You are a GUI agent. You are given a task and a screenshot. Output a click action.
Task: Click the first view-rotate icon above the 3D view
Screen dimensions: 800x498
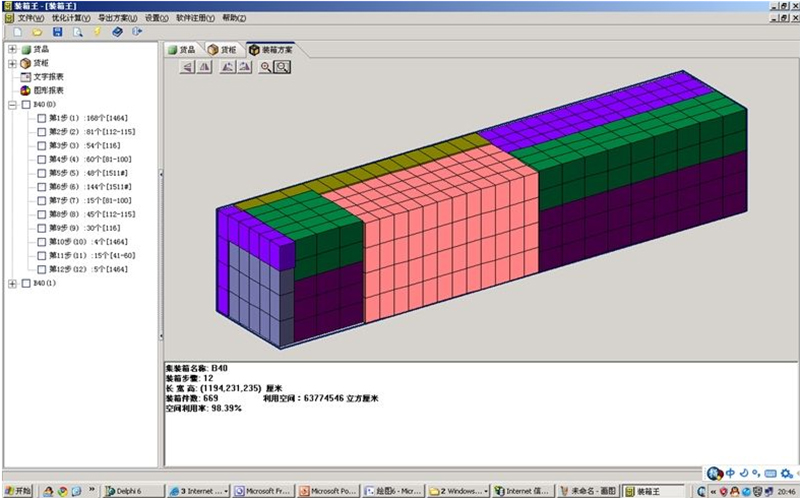187,67
